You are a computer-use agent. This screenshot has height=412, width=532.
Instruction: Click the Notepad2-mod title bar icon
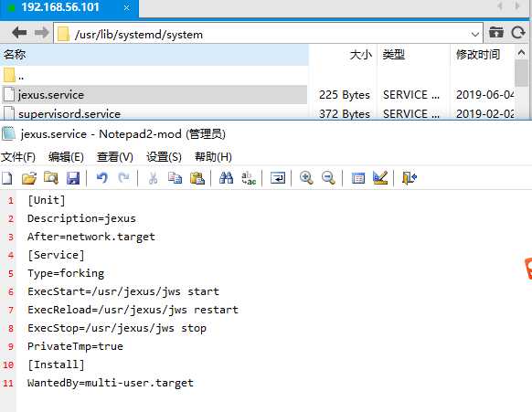click(x=8, y=133)
